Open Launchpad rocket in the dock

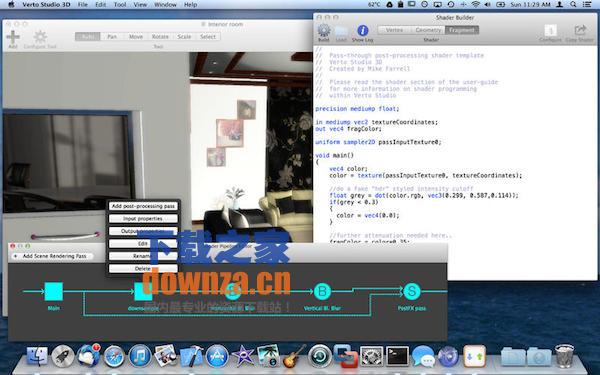(x=63, y=356)
